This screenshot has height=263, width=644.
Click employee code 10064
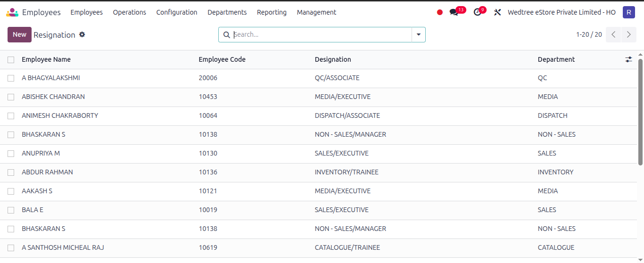(208, 115)
